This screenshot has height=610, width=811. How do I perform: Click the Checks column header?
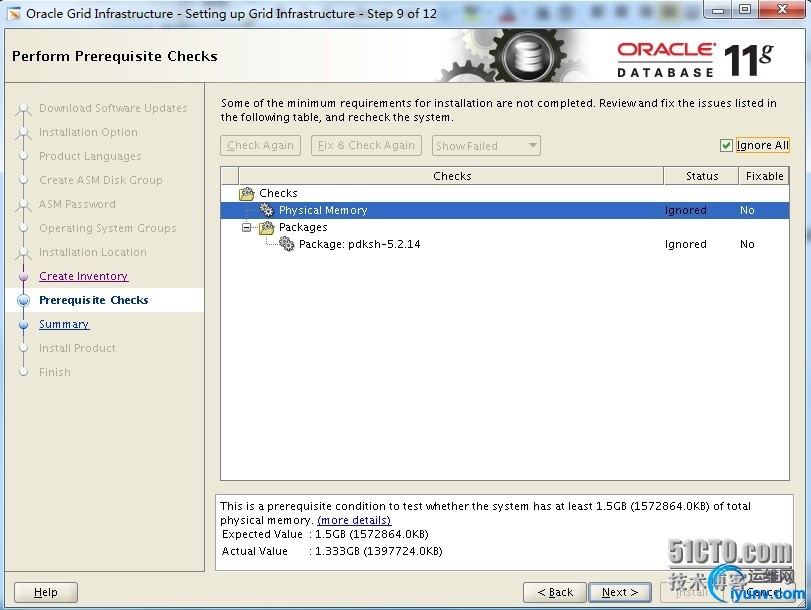coord(451,176)
